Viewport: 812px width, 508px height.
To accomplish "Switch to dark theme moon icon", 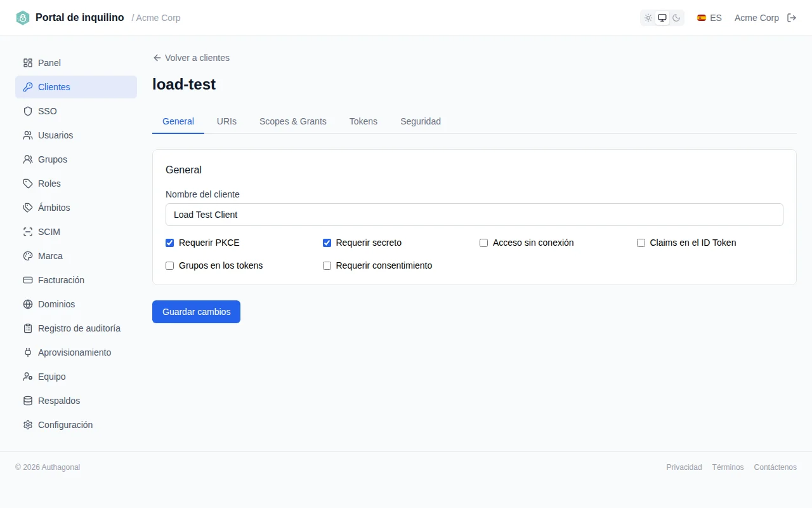I will click(676, 18).
